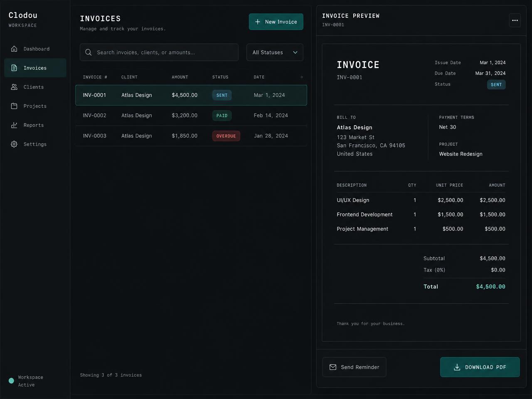Screen dimensions: 532x399
Task: Click the Net 30 payment terms value
Action: tap(448, 127)
